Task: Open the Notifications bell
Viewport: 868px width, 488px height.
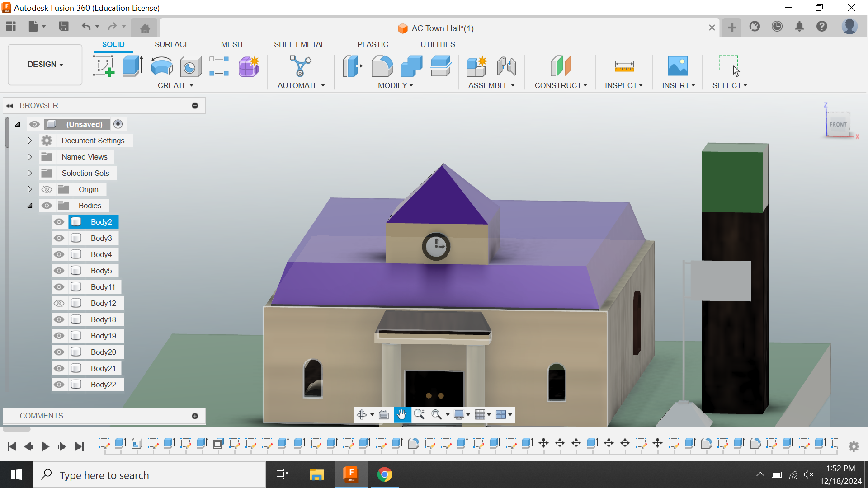Action: (799, 26)
